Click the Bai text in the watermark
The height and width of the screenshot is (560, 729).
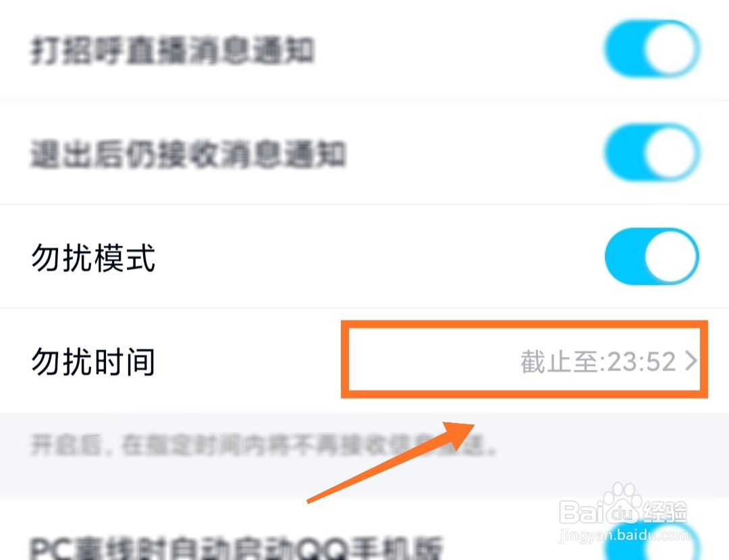click(582, 511)
